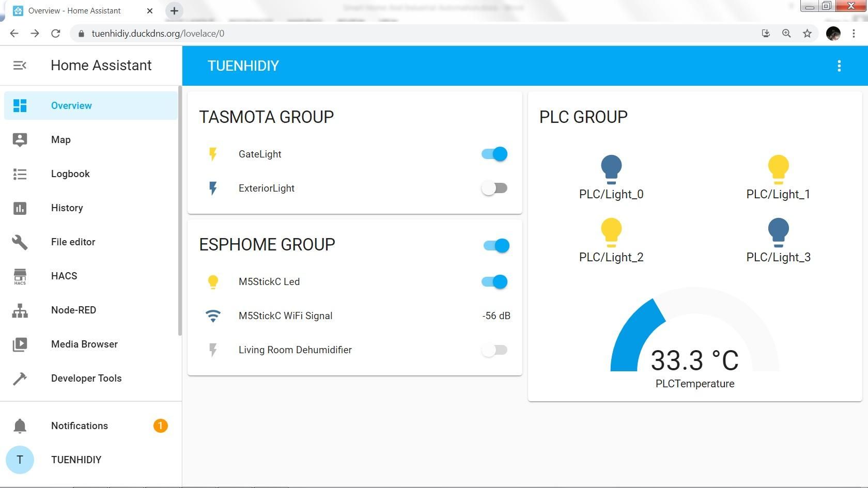The width and height of the screenshot is (868, 488).
Task: Click the PLC/Light_0 bulb icon
Action: 611,169
